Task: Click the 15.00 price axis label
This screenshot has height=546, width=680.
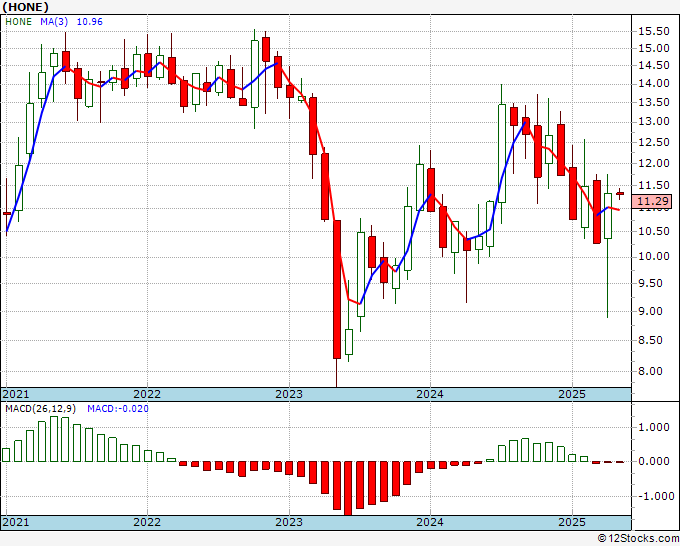Action: [654, 48]
